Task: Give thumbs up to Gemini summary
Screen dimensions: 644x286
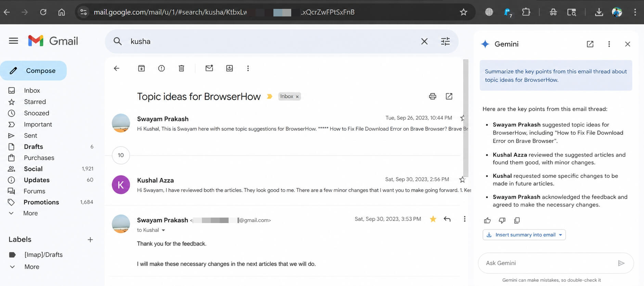Action: tap(487, 220)
